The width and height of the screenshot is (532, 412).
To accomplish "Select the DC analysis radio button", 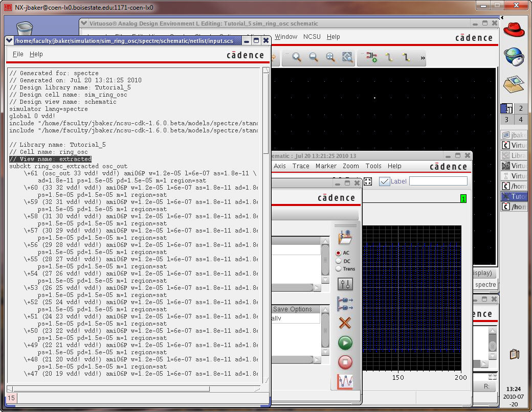I will point(338,261).
